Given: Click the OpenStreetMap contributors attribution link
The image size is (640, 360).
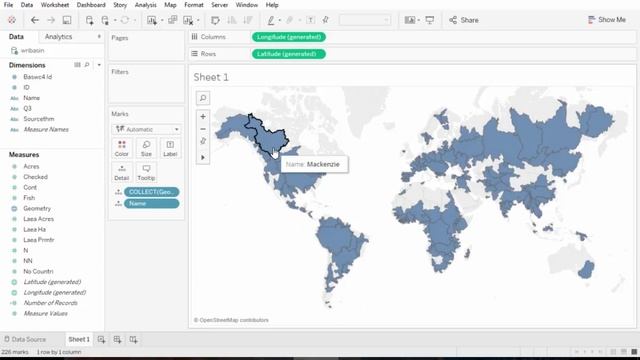Looking at the screenshot, I should click(x=231, y=320).
